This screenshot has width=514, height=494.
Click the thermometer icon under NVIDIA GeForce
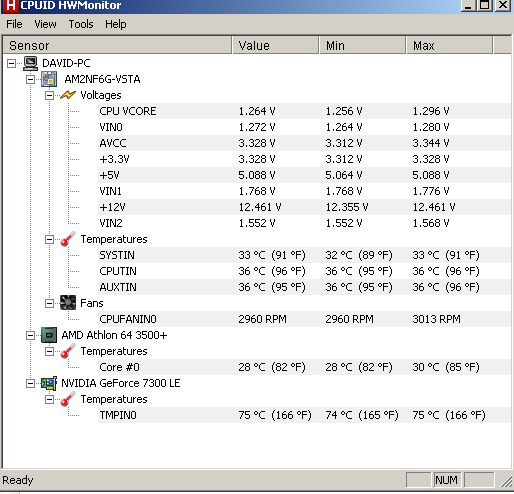coord(68,399)
